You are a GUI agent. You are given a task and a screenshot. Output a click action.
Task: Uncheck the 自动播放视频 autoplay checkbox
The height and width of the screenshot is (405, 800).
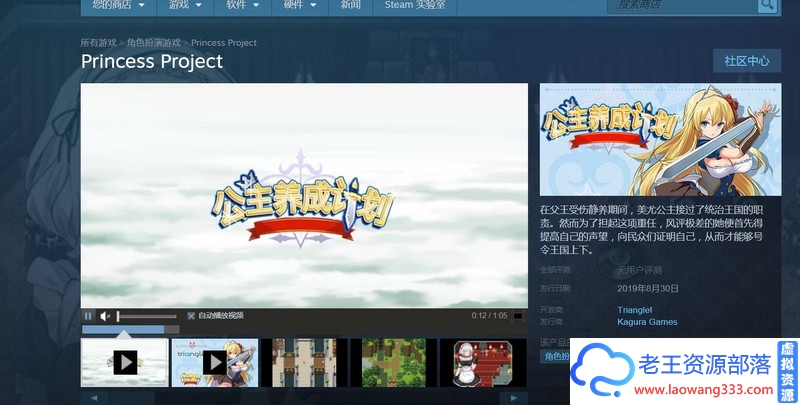(191, 316)
